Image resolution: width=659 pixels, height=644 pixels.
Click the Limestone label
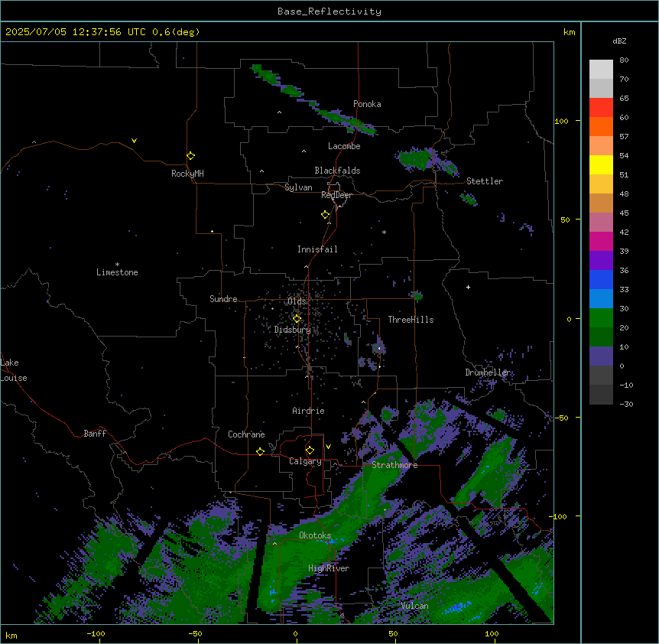click(x=117, y=272)
